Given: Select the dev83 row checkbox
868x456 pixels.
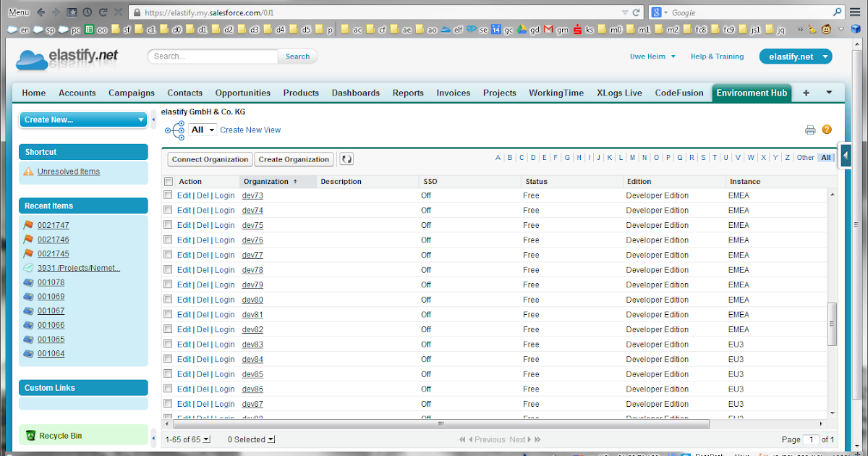Looking at the screenshot, I should point(169,344).
